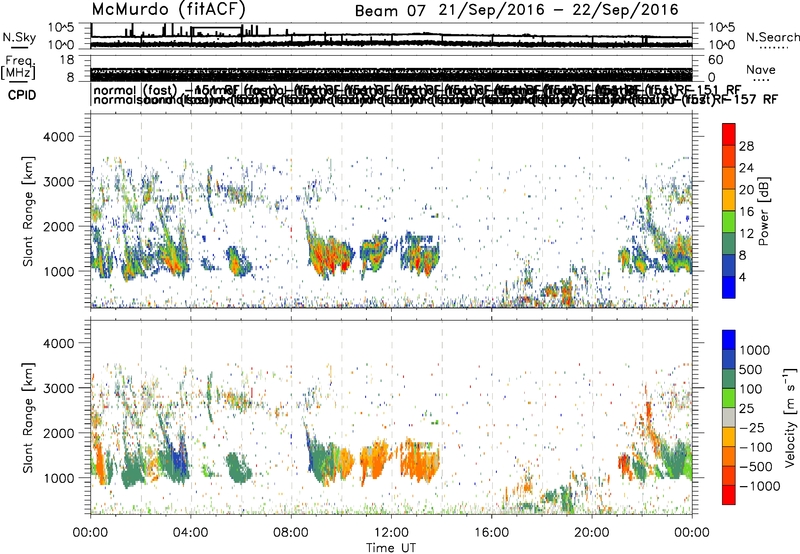Click the -25 label on the velocity colorbar

click(752, 428)
